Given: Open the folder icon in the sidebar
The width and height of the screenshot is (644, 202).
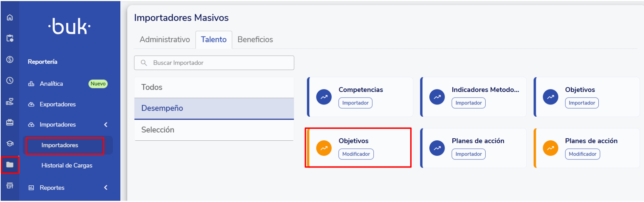Looking at the screenshot, I should click(10, 165).
